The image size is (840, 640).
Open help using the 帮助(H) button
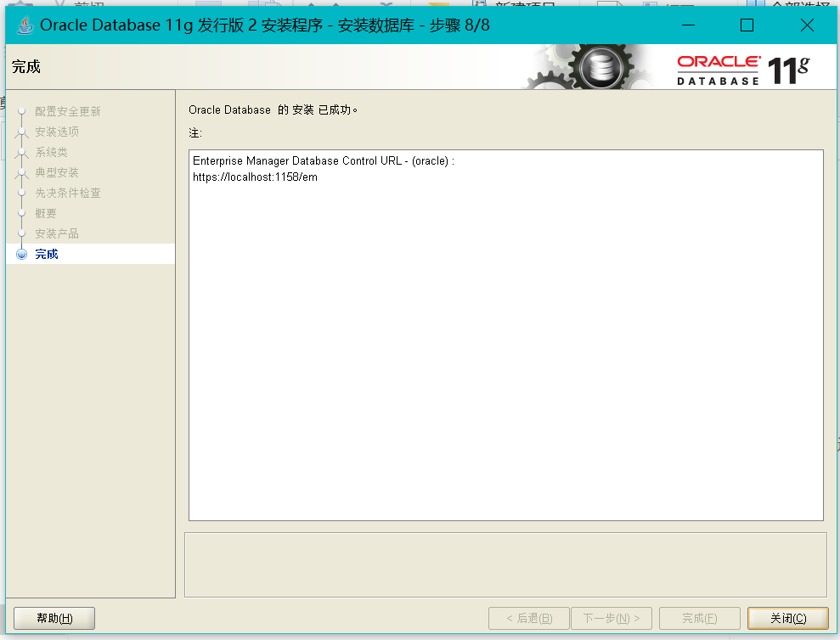(x=54, y=618)
